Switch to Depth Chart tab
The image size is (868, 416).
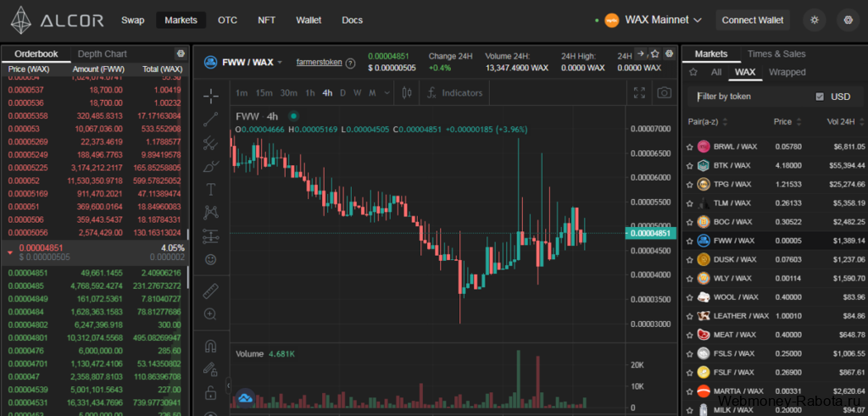point(103,53)
